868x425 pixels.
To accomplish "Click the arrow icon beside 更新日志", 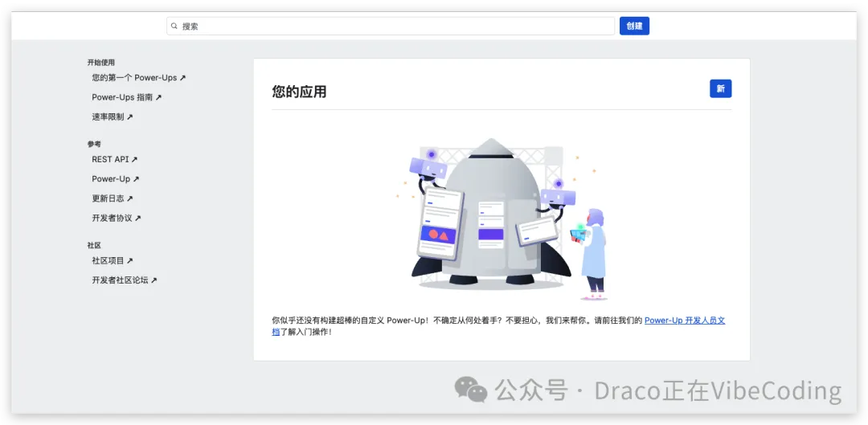I will click(x=130, y=198).
